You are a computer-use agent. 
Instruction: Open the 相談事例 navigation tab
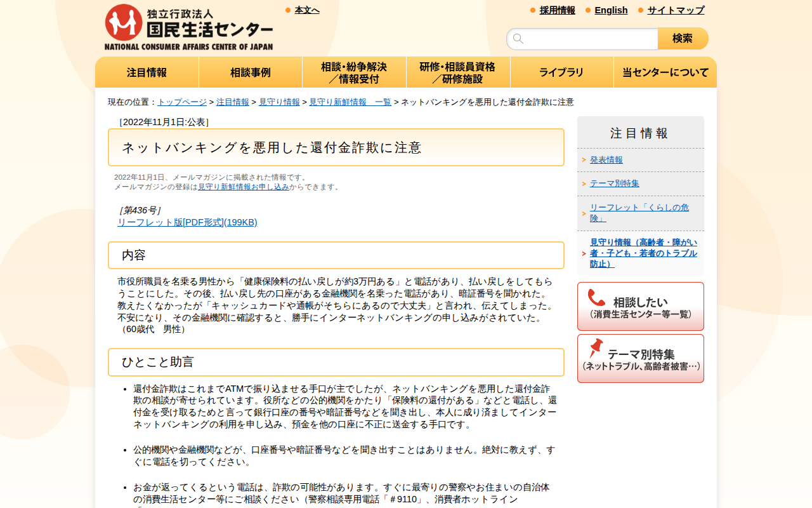tap(250, 72)
